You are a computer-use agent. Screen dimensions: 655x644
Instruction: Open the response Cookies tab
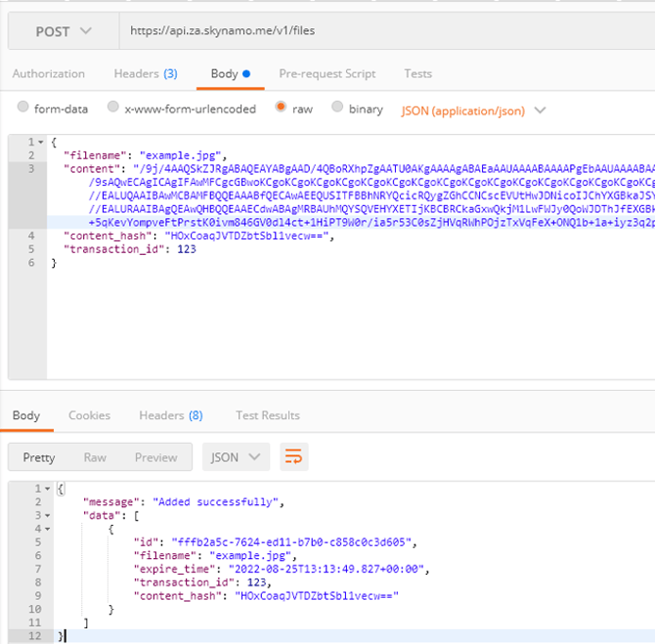89,415
